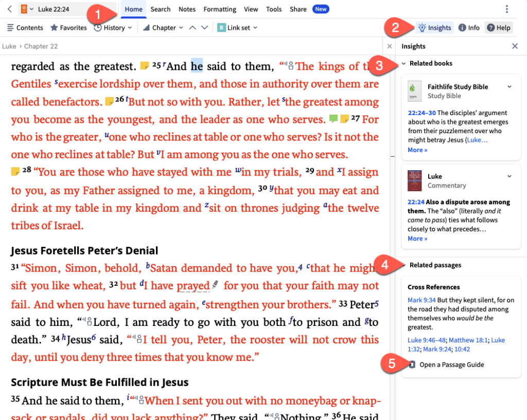Click the pencil icon after 'prayed'

click(x=215, y=284)
